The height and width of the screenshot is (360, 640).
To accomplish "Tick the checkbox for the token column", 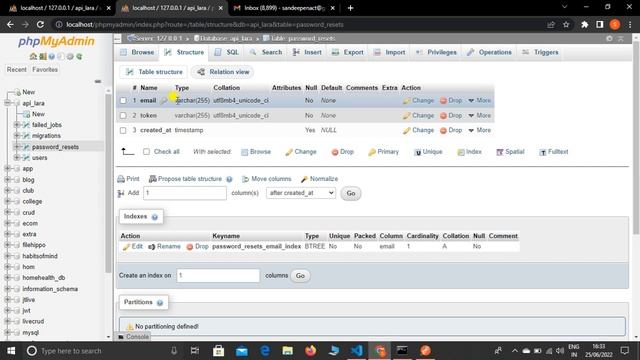I will pos(123,116).
